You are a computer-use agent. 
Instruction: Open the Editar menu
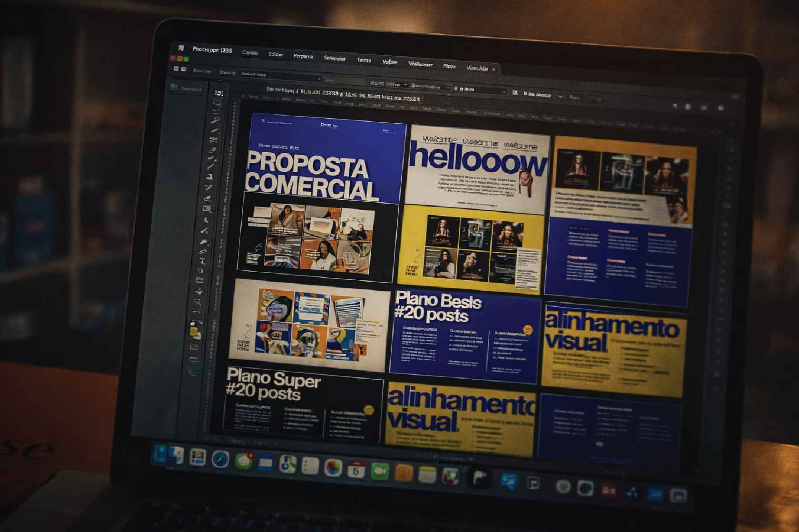click(x=276, y=54)
